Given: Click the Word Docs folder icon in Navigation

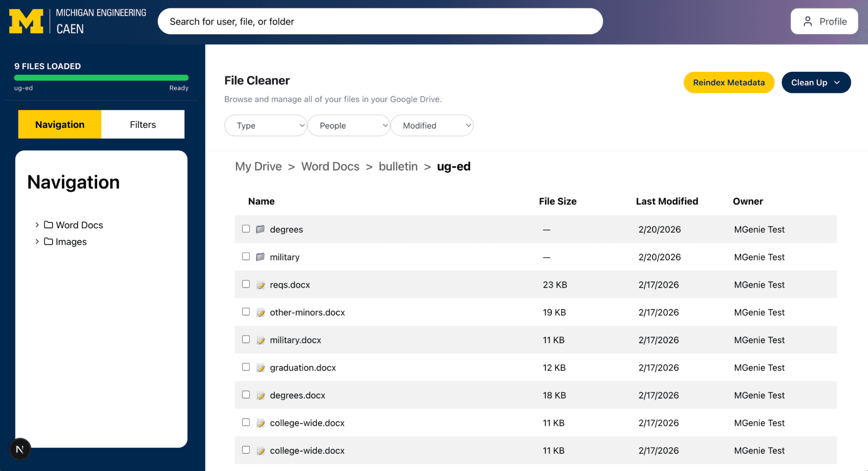Looking at the screenshot, I should click(x=48, y=225).
